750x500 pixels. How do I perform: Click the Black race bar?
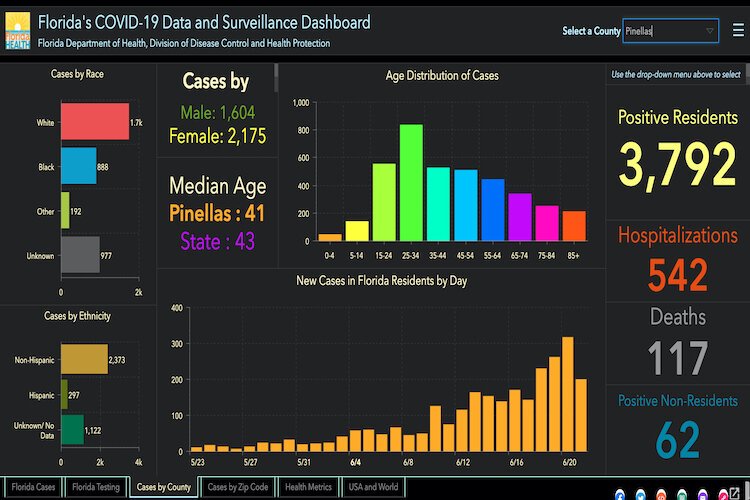tap(78, 166)
